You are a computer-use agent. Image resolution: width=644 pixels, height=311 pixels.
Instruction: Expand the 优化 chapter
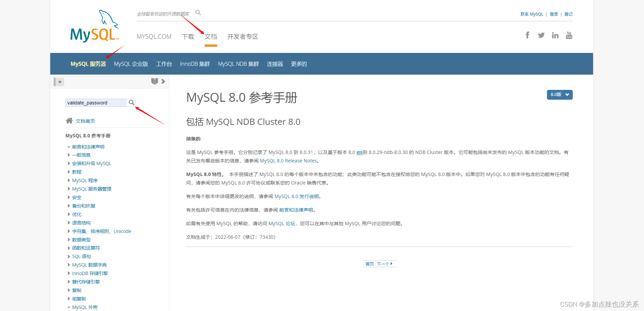69,214
